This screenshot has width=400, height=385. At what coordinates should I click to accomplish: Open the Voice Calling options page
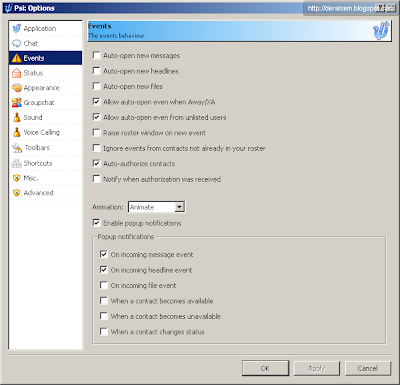[x=45, y=132]
